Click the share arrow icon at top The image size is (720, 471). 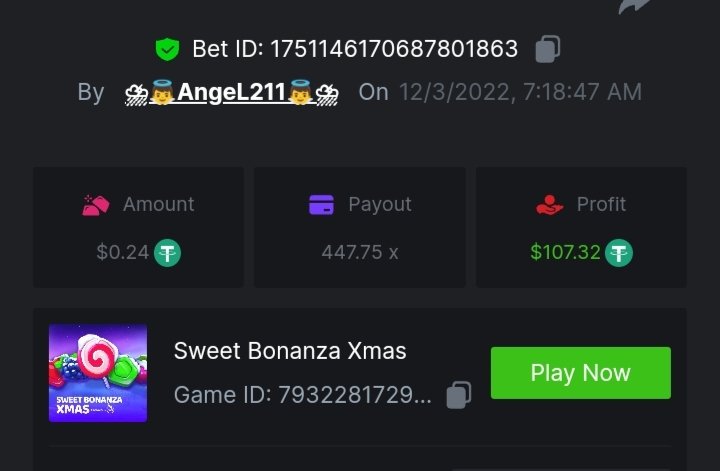pyautogui.click(x=633, y=6)
